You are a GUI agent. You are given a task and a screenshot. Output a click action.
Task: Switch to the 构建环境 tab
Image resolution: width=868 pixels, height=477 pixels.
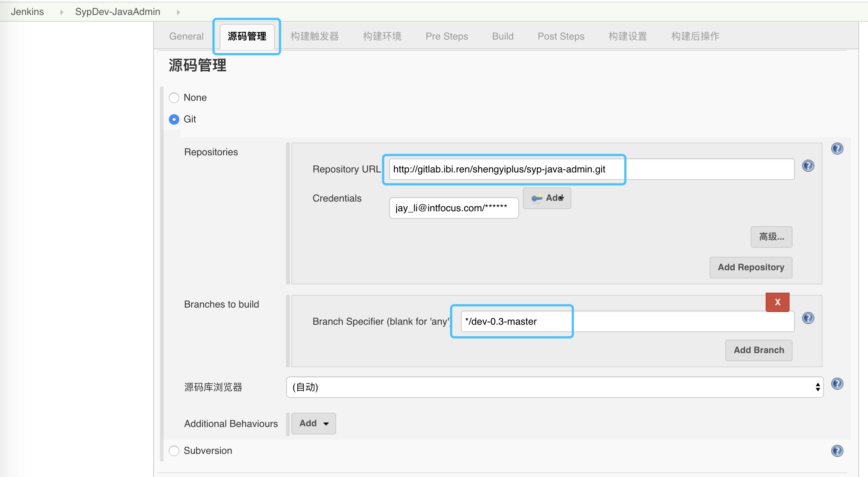382,36
